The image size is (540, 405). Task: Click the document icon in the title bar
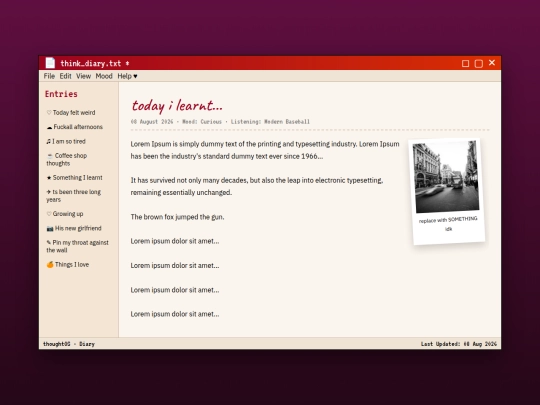(x=50, y=63)
